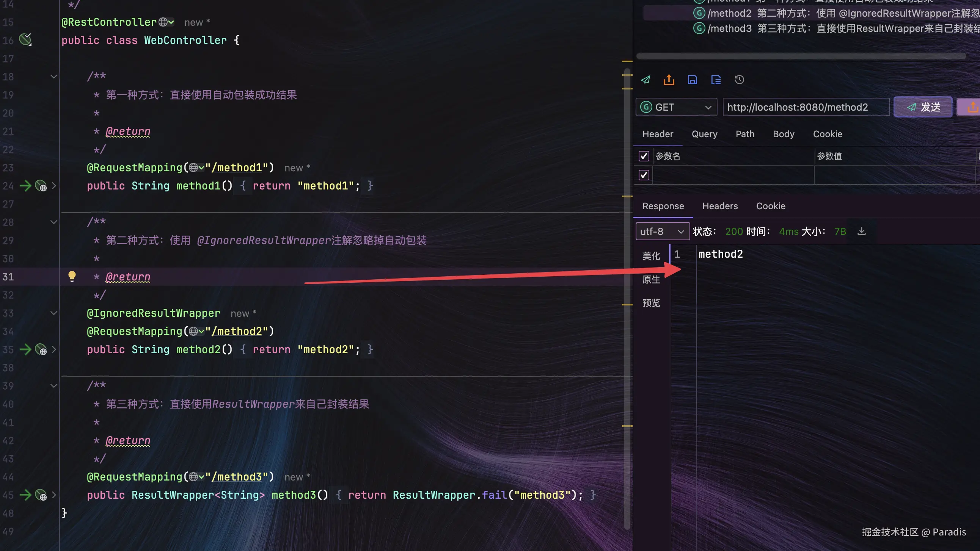Click run gutter arrow beside method1
This screenshot has width=980, height=551.
pyautogui.click(x=25, y=186)
